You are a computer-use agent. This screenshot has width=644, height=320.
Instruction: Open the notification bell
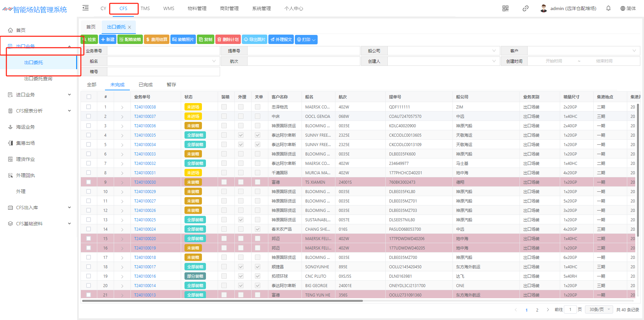608,8
